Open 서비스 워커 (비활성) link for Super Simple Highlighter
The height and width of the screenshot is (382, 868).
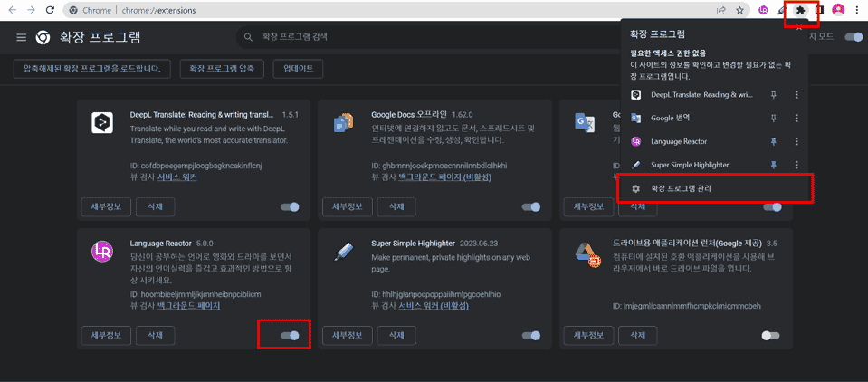pyautogui.click(x=434, y=306)
